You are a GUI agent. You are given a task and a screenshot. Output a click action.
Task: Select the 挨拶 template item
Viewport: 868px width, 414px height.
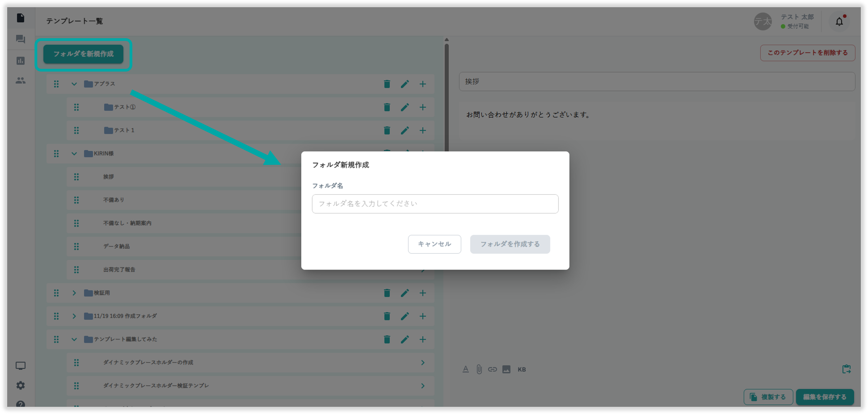pos(108,177)
